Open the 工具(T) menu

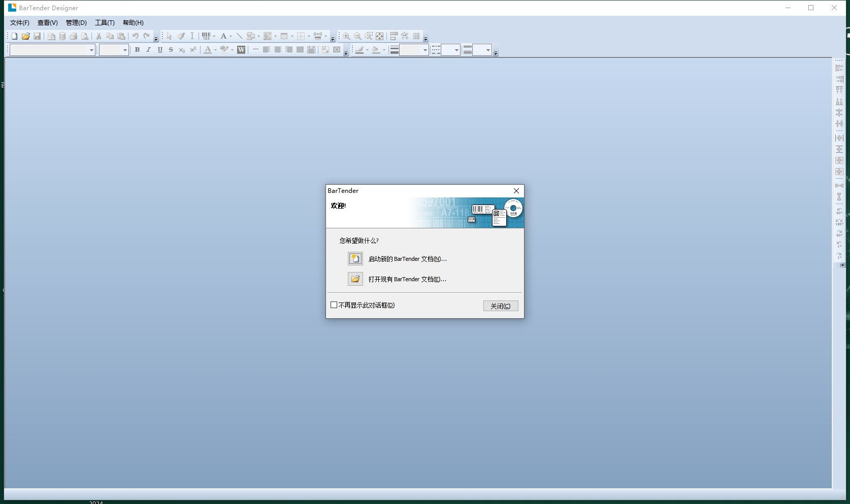[x=105, y=23]
